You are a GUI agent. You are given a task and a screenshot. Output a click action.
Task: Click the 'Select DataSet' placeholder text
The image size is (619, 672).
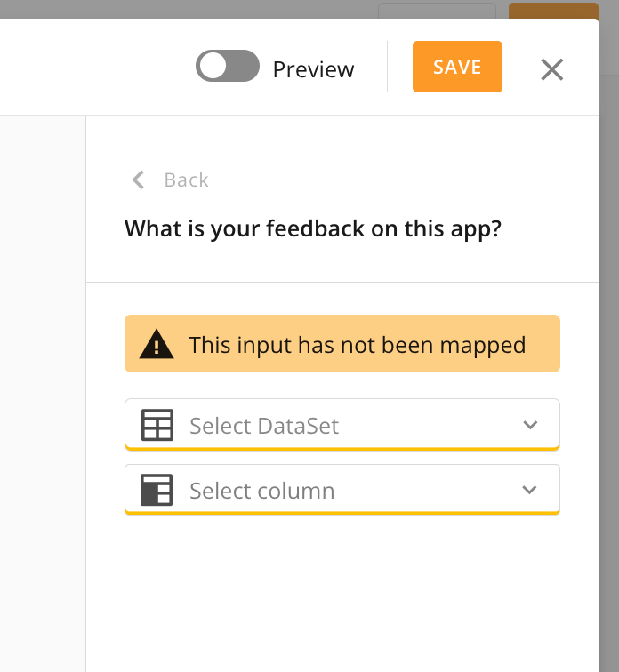pos(264,426)
